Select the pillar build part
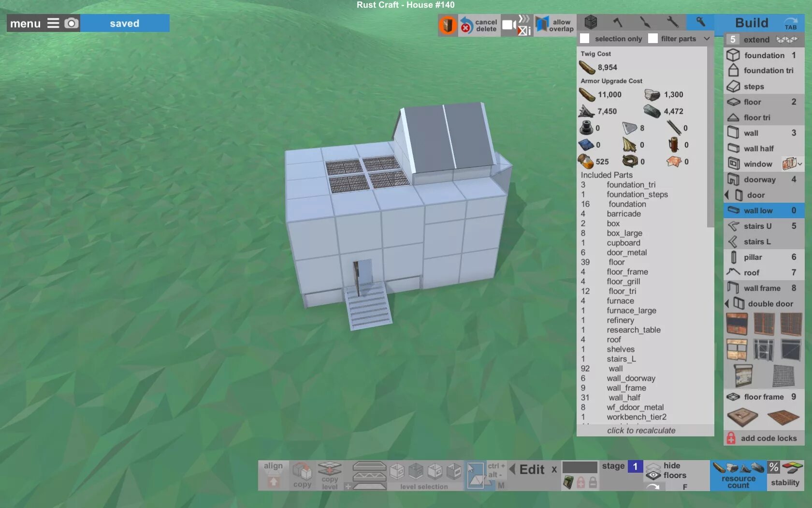The height and width of the screenshot is (508, 812). [764, 257]
